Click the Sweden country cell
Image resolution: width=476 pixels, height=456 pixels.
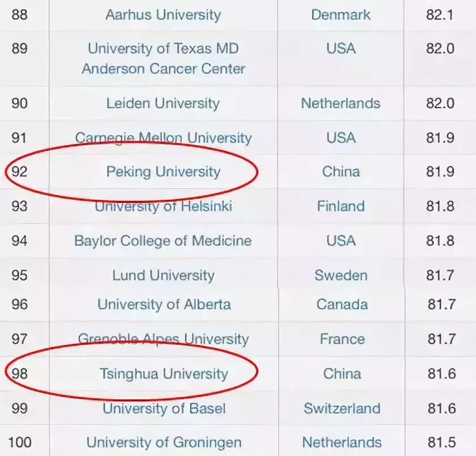point(341,276)
